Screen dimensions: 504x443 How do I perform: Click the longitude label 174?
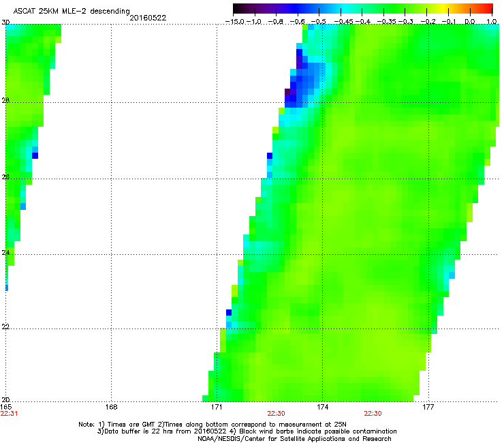(322, 407)
